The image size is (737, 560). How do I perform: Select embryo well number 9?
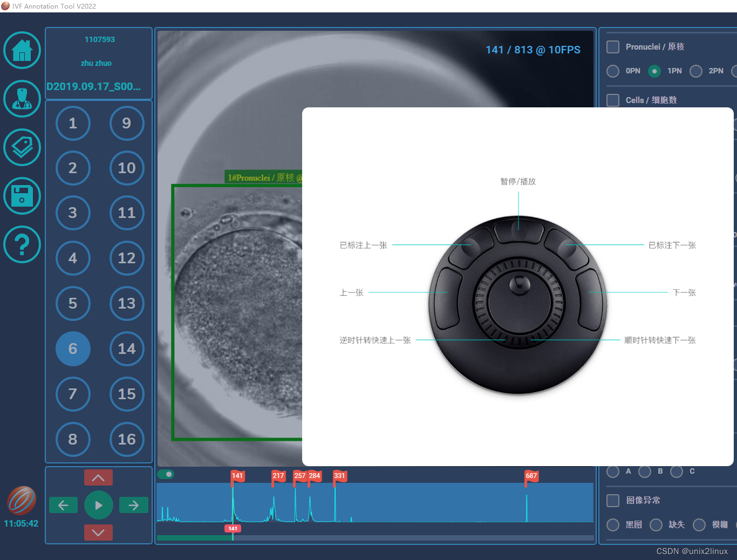point(127,123)
